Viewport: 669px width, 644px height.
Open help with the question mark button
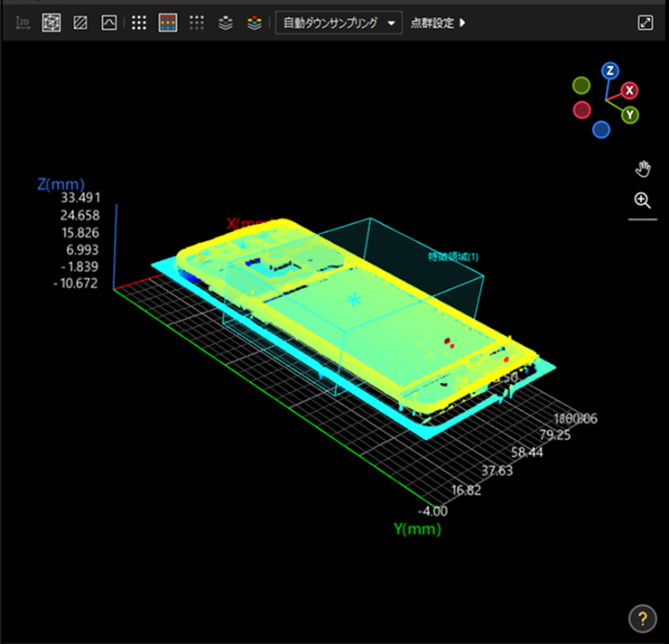click(642, 620)
